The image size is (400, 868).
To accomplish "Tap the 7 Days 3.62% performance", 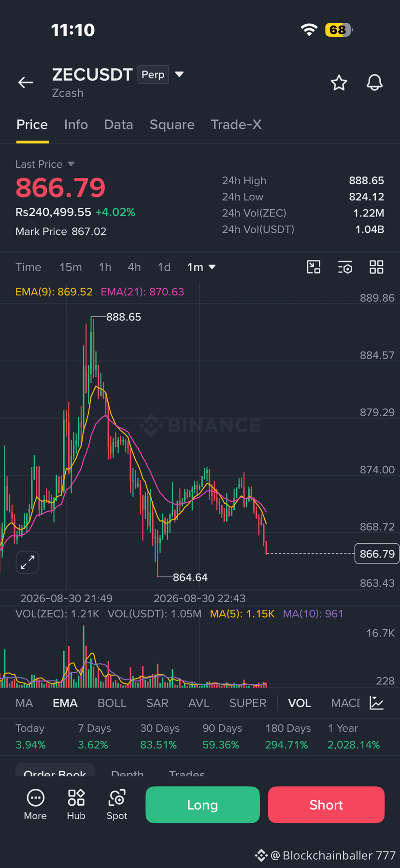I will (x=94, y=737).
